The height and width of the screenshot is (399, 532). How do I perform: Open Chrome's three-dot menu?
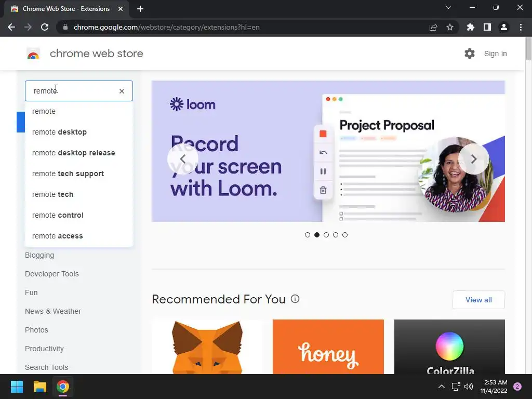521,27
